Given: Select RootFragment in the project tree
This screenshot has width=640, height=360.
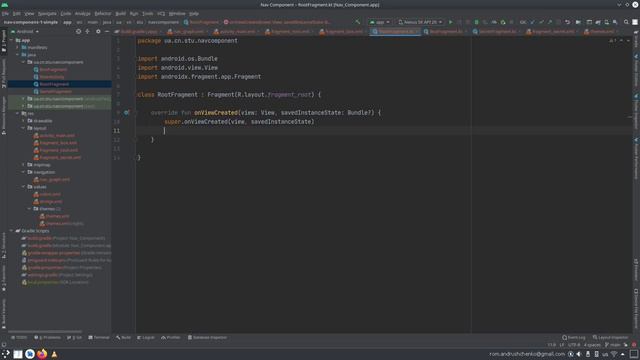Looking at the screenshot, I should 54,84.
